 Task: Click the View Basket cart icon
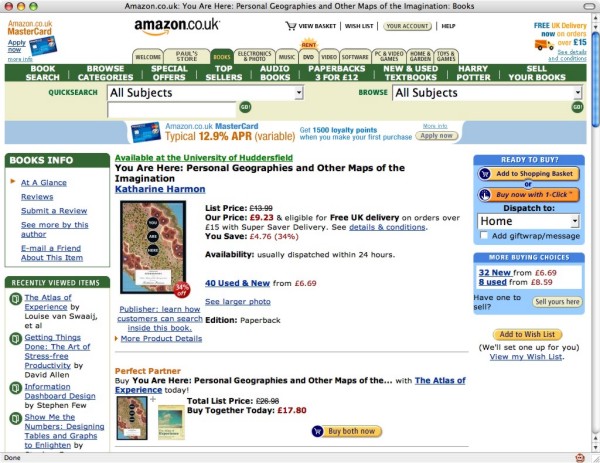tap(292, 26)
